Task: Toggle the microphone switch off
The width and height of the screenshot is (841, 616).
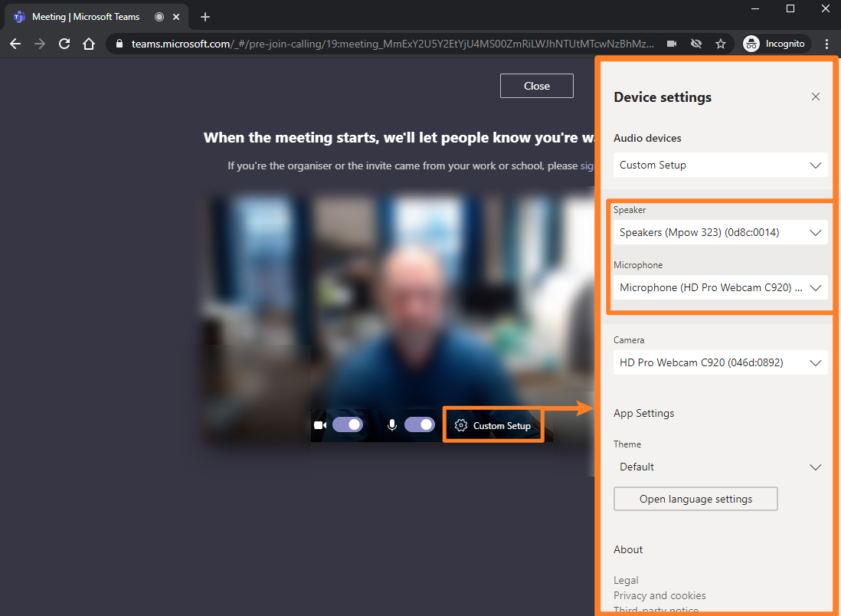Action: pyautogui.click(x=420, y=425)
